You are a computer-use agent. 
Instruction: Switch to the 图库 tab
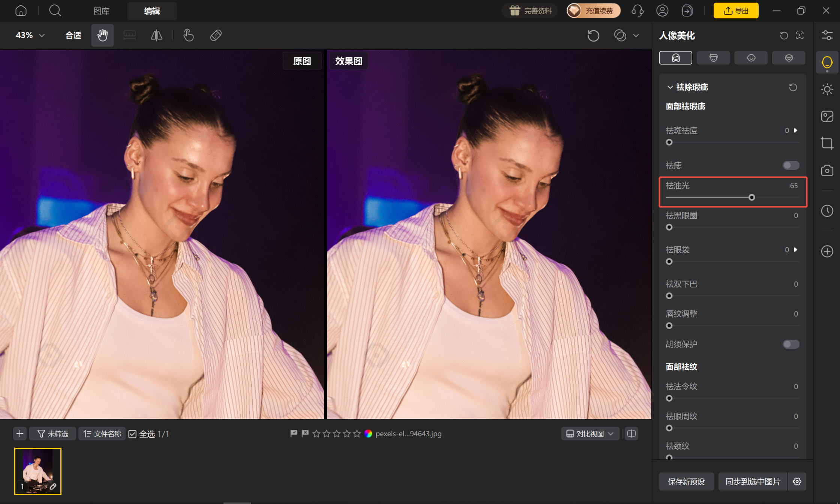coord(101,11)
